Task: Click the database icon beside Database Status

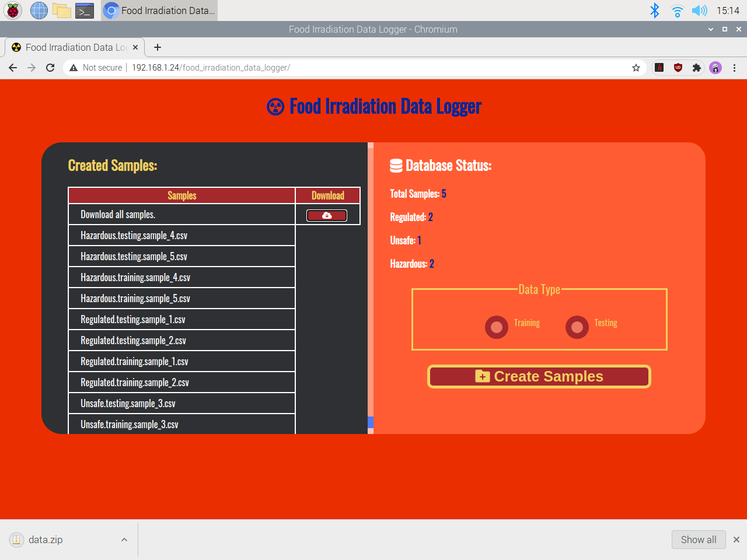Action: (x=395, y=165)
